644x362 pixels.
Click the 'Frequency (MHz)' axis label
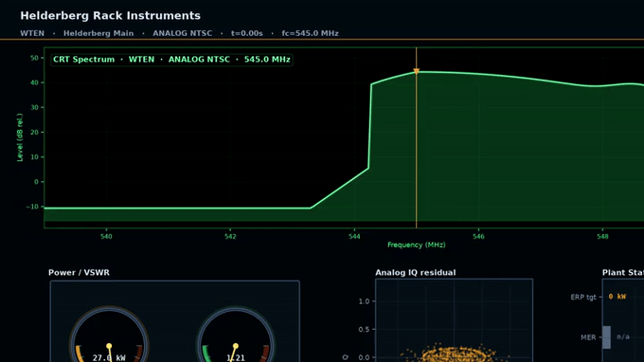tap(417, 244)
